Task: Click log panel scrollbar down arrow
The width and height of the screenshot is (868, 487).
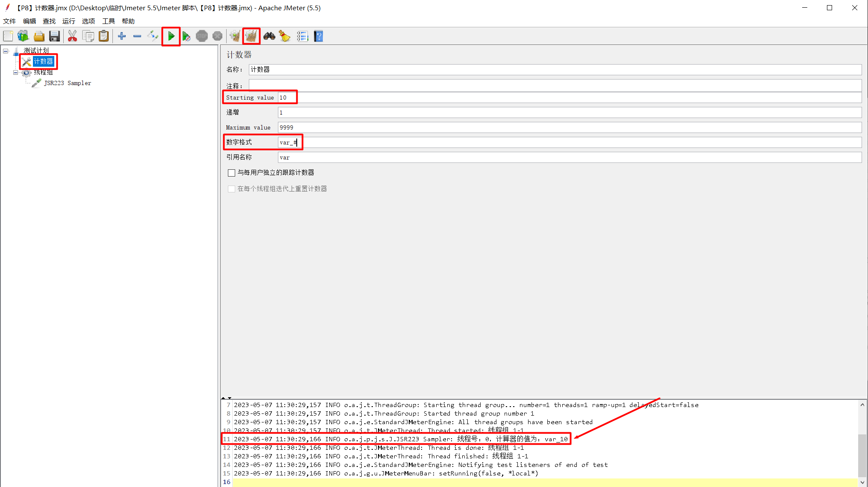Action: [x=862, y=482]
